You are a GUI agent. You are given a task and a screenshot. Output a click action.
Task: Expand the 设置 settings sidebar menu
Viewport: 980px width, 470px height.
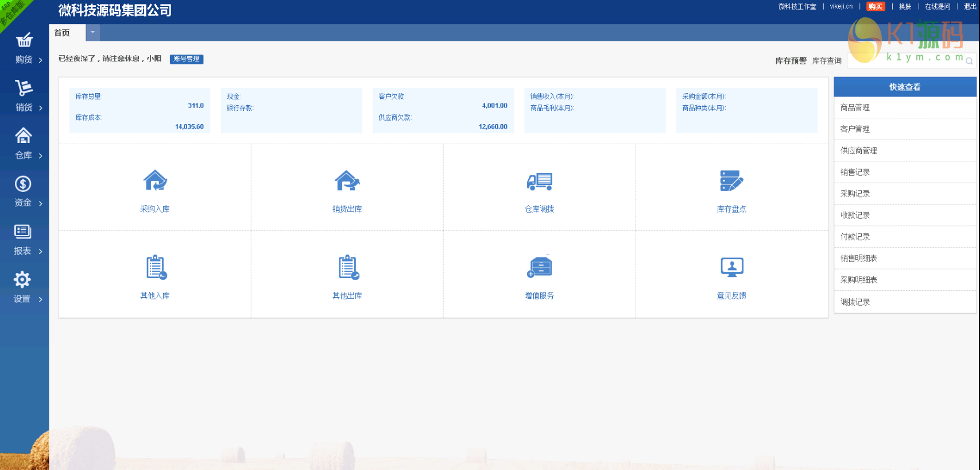pyautogui.click(x=24, y=288)
